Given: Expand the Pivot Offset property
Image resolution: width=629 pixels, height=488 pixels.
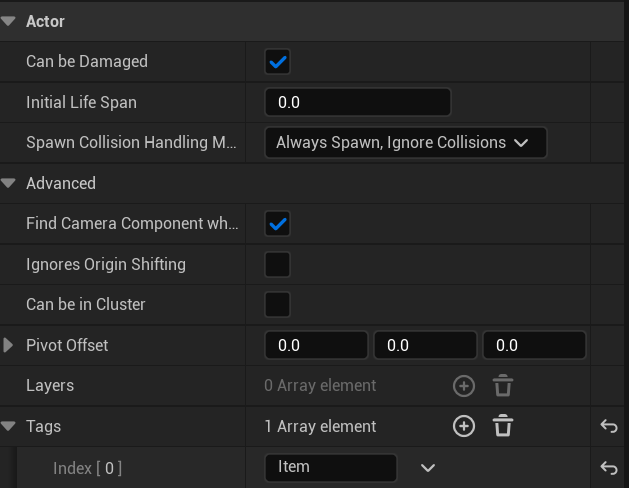Looking at the screenshot, I should (8, 345).
